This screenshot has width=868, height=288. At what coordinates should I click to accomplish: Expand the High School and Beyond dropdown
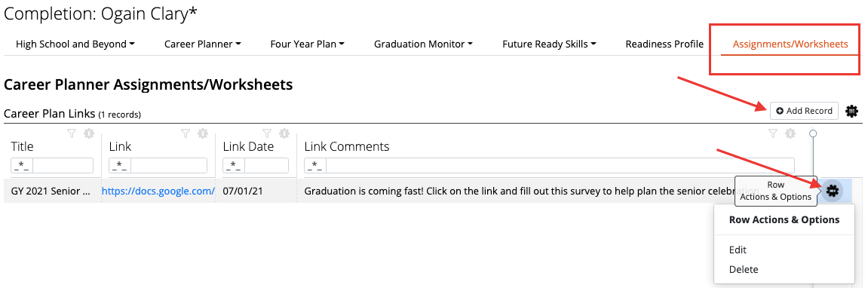75,44
